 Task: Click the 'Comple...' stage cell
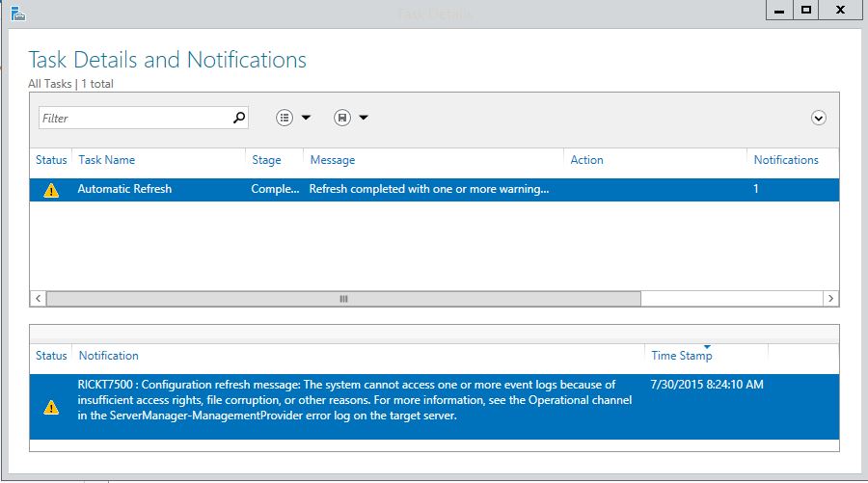coord(275,189)
